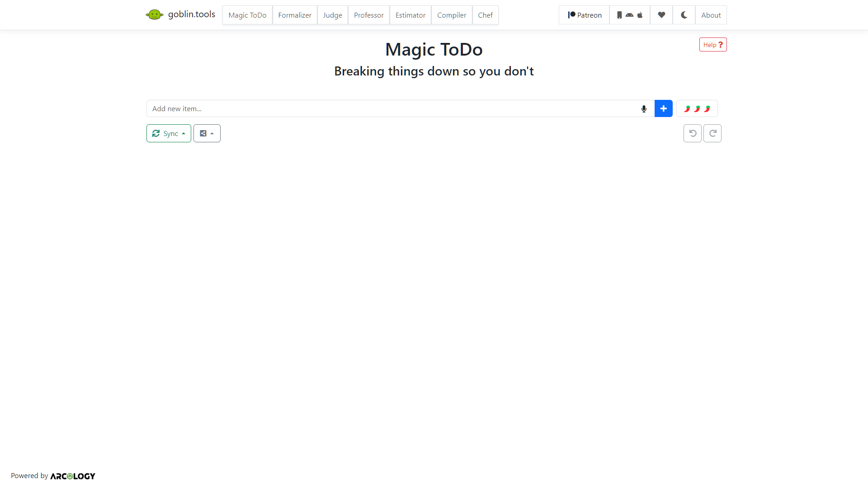The image size is (868, 488).
Task: Click the heart donation icon
Action: point(661,15)
